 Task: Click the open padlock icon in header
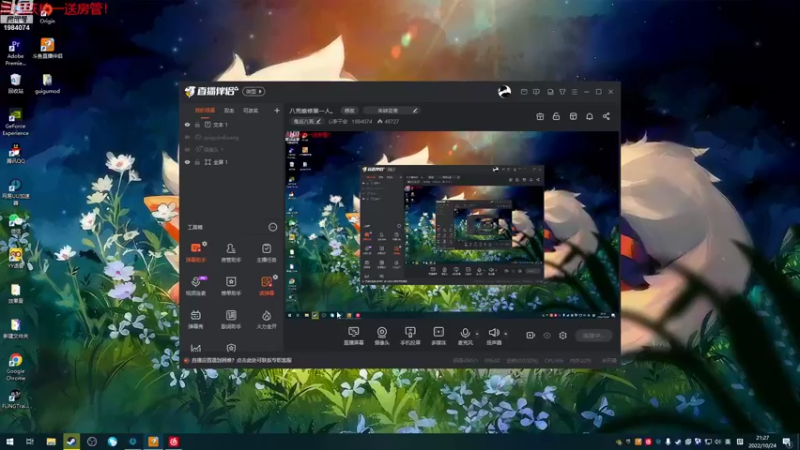tap(556, 116)
